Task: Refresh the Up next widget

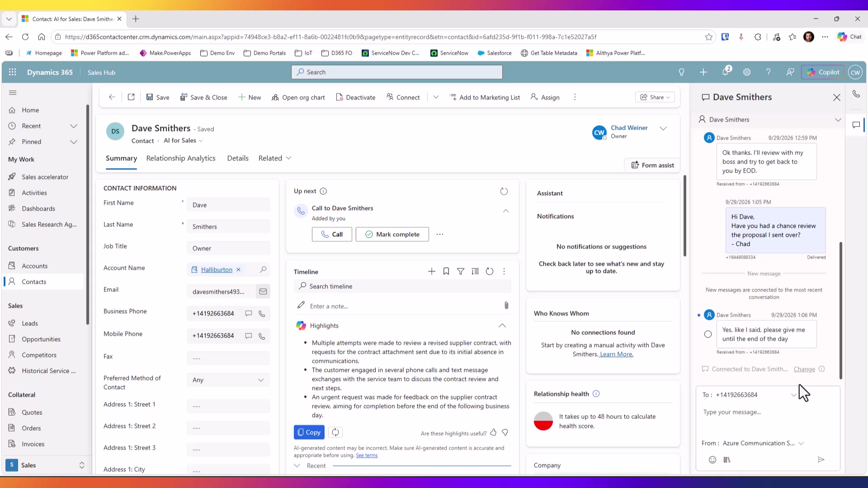Action: [x=504, y=192]
